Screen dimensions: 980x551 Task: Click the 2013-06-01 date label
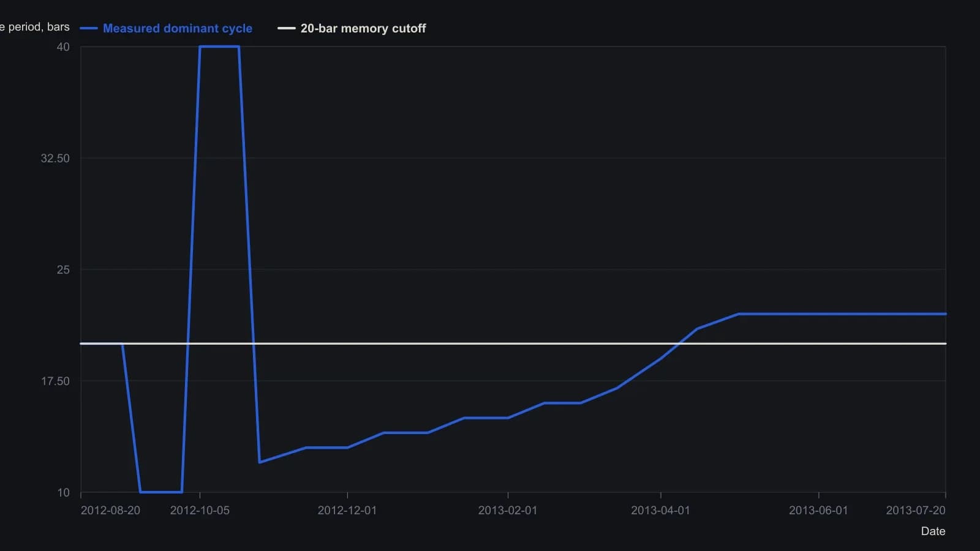pyautogui.click(x=818, y=510)
